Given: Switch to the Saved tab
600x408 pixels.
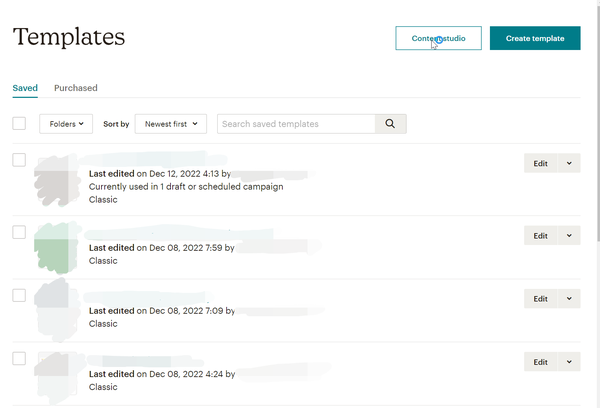Looking at the screenshot, I should pyautogui.click(x=25, y=88).
